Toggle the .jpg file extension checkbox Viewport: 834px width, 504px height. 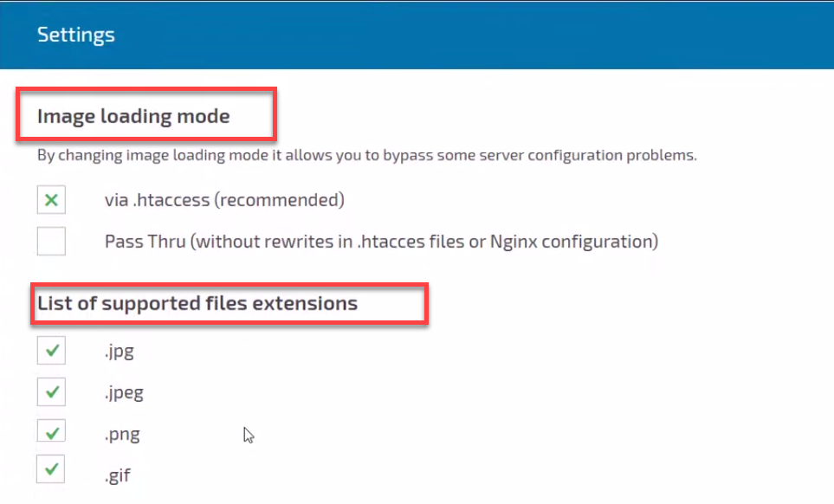click(51, 351)
